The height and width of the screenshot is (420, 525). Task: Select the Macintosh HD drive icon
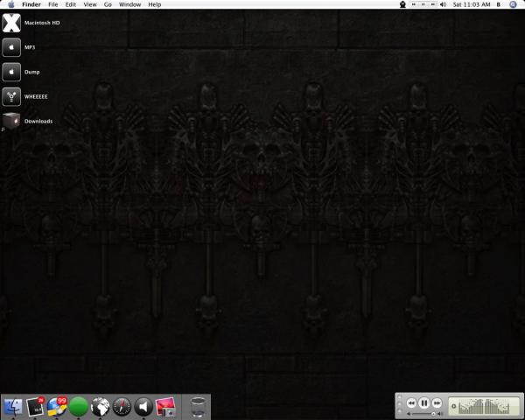click(11, 23)
